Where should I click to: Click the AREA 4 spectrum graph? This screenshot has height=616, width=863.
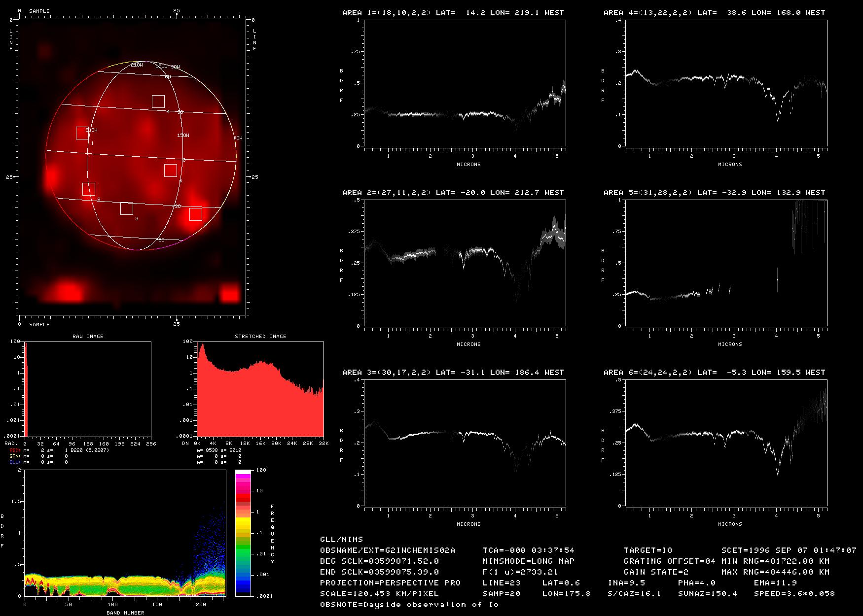pyautogui.click(x=726, y=83)
